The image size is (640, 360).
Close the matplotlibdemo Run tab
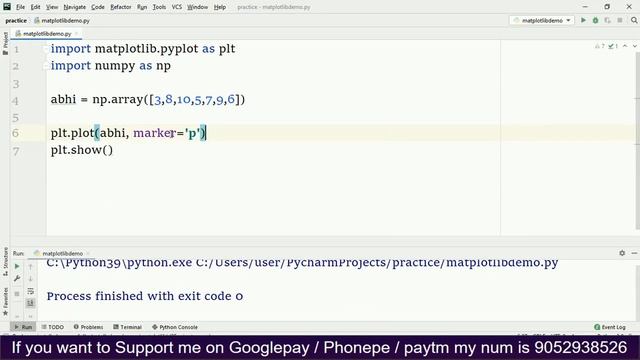coord(88,253)
